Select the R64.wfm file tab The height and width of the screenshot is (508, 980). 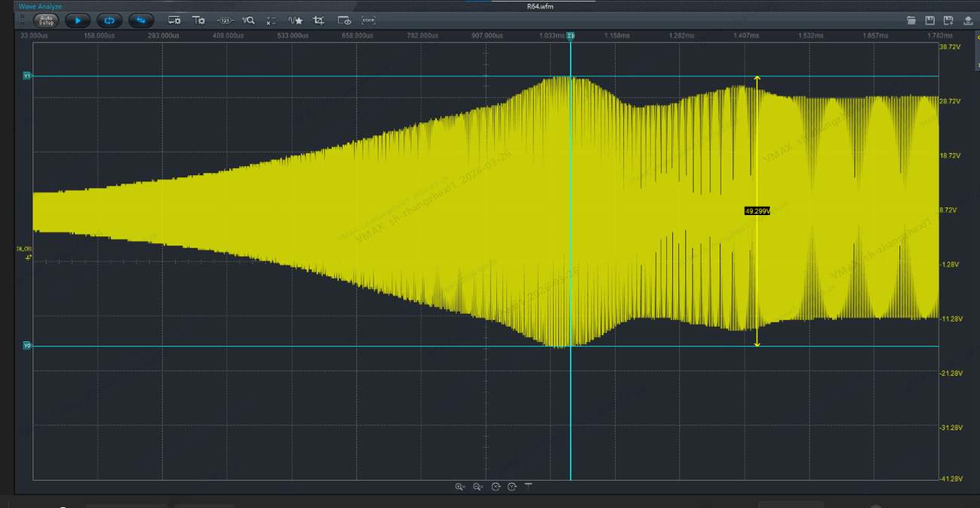tap(540, 6)
